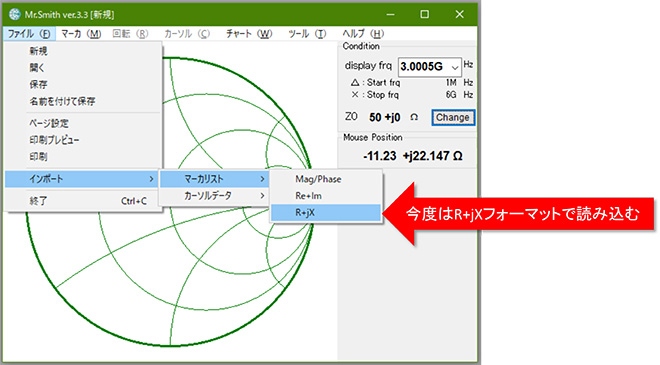Viewport: 660px width, 365px height.
Task: Open the ヘルプ (H) menu
Action: tap(363, 34)
